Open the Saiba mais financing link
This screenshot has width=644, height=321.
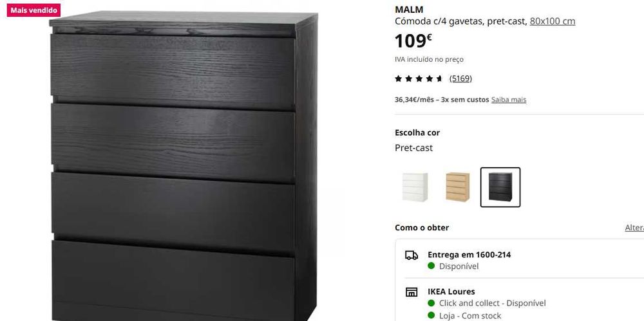(509, 100)
